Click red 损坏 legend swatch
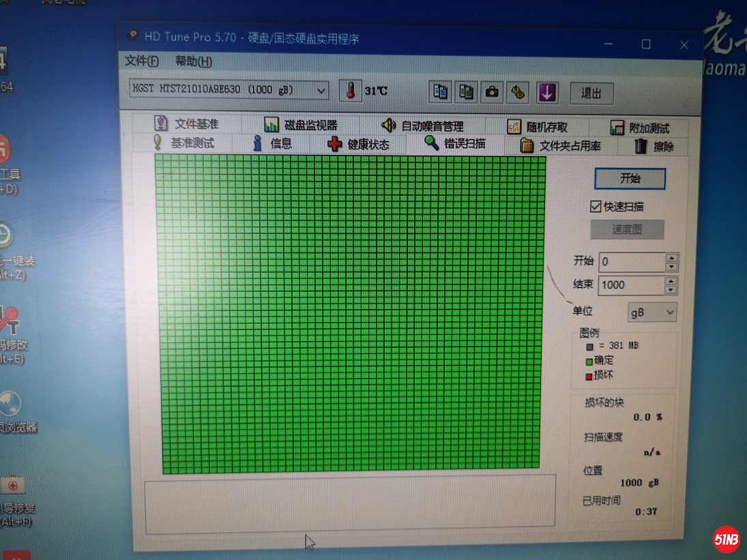 pos(589,377)
